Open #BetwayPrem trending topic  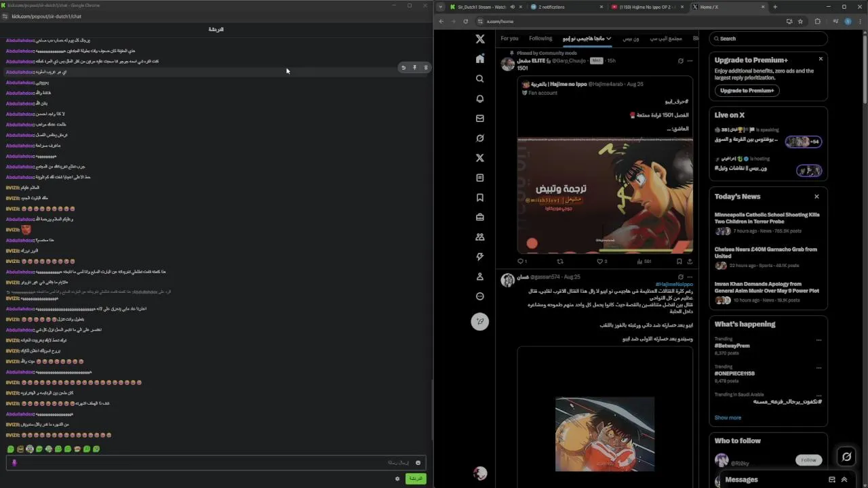tap(732, 346)
